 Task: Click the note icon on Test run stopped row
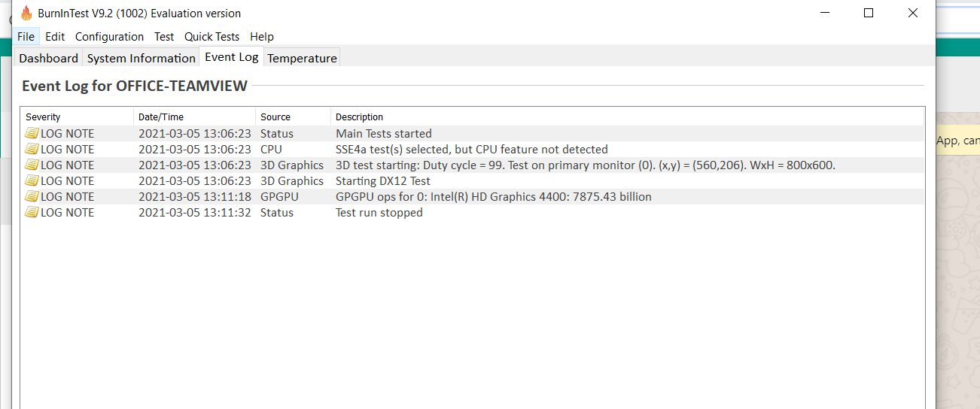pyautogui.click(x=32, y=212)
